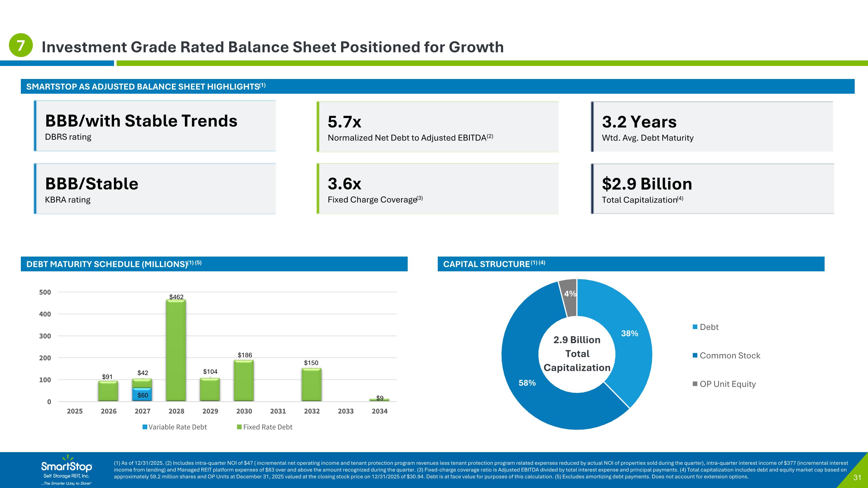Click the 5.7x Net Debt to EBITDA card
The height and width of the screenshot is (488, 868).
(437, 127)
